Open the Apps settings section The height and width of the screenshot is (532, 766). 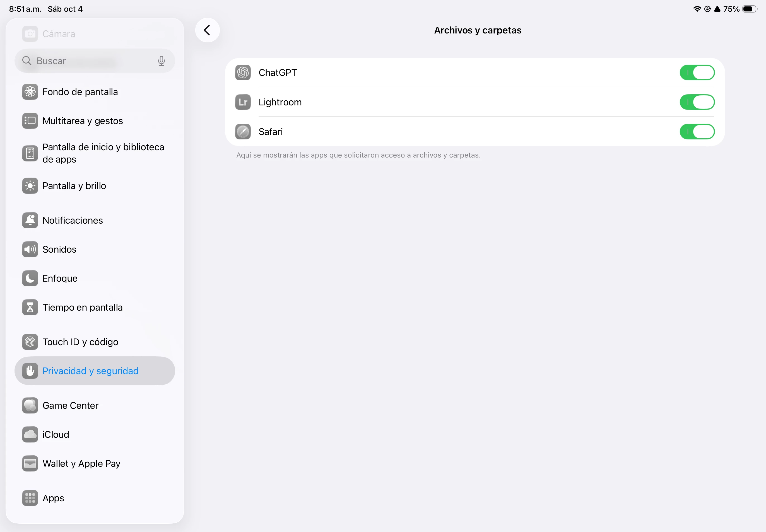[53, 498]
